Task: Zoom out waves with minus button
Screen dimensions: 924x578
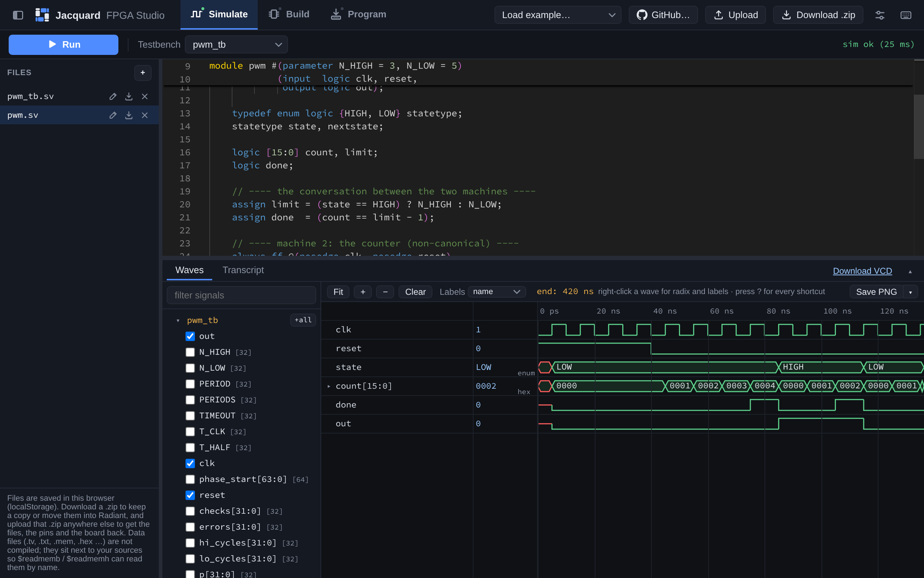Action: (x=385, y=292)
